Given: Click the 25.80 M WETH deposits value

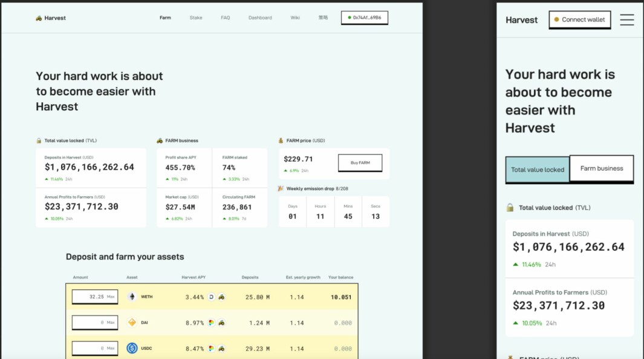Looking at the screenshot, I should coord(258,297).
